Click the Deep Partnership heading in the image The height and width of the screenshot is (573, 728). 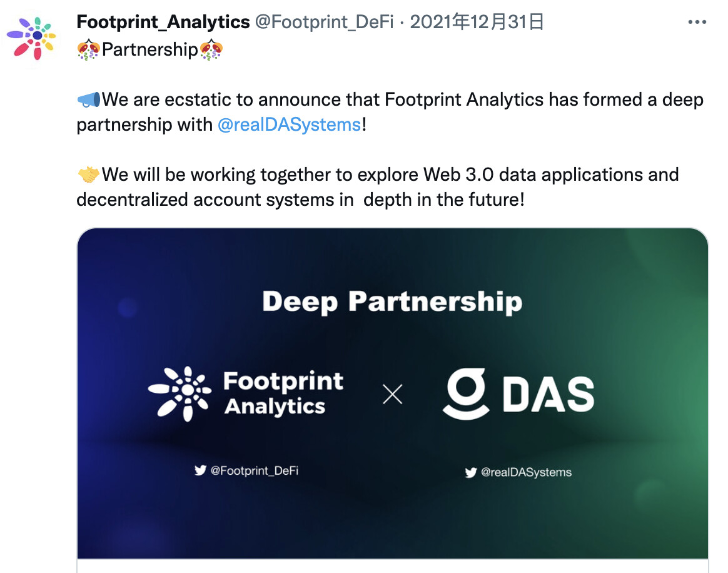392,302
